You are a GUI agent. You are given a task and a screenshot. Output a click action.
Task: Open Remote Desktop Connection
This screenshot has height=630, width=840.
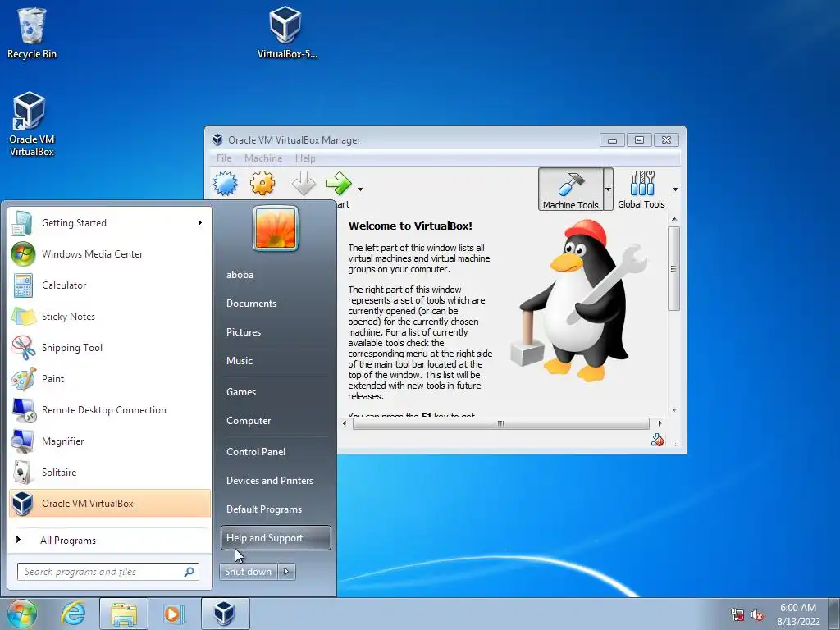pyautogui.click(x=110, y=410)
